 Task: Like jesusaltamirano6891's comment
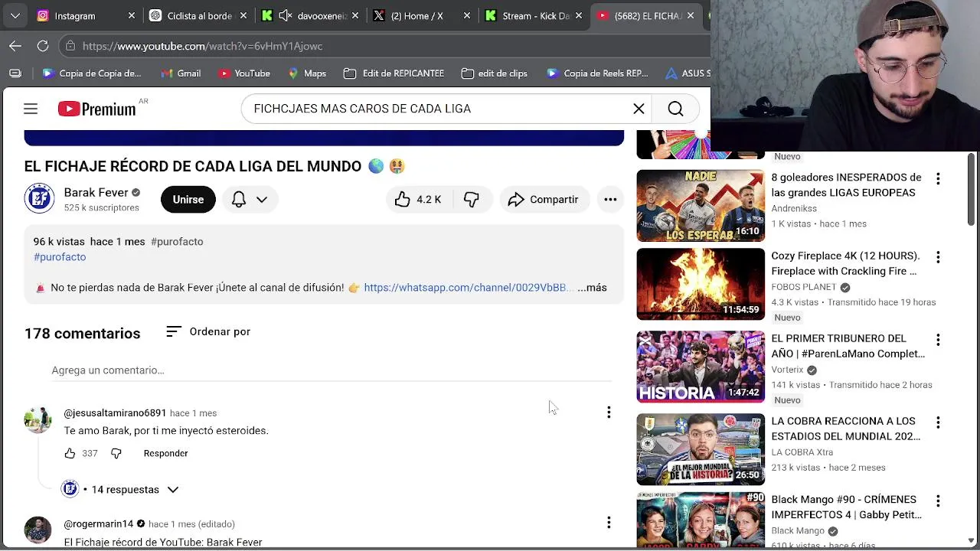[x=70, y=453]
